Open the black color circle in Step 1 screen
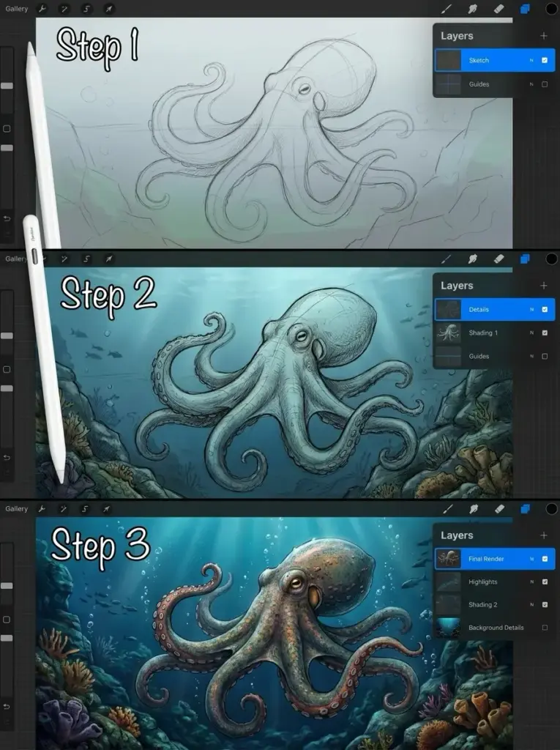The image size is (560, 750). click(x=551, y=9)
